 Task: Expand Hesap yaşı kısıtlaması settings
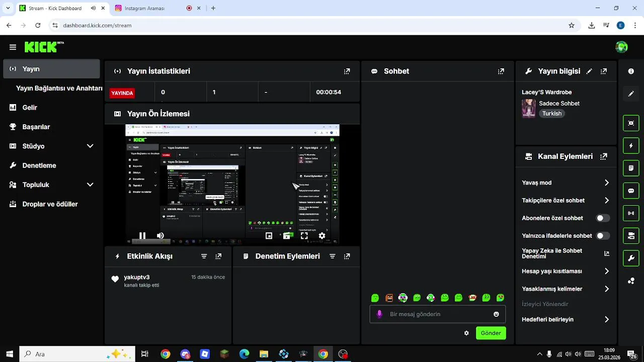pos(566,271)
